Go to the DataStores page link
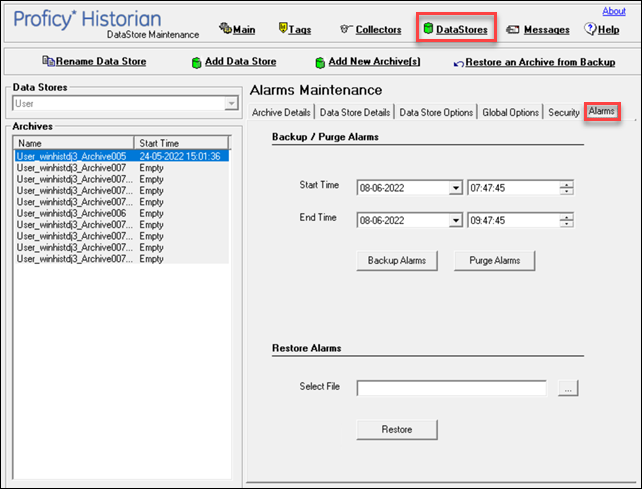642x489 pixels. 462,29
